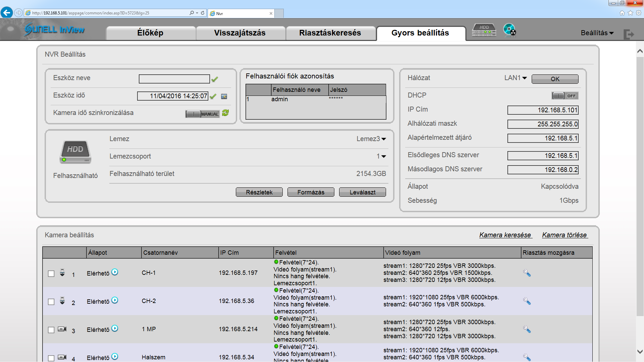This screenshot has width=644, height=362.
Task: Focus the Alapértelmezett átjáró field
Action: [543, 138]
